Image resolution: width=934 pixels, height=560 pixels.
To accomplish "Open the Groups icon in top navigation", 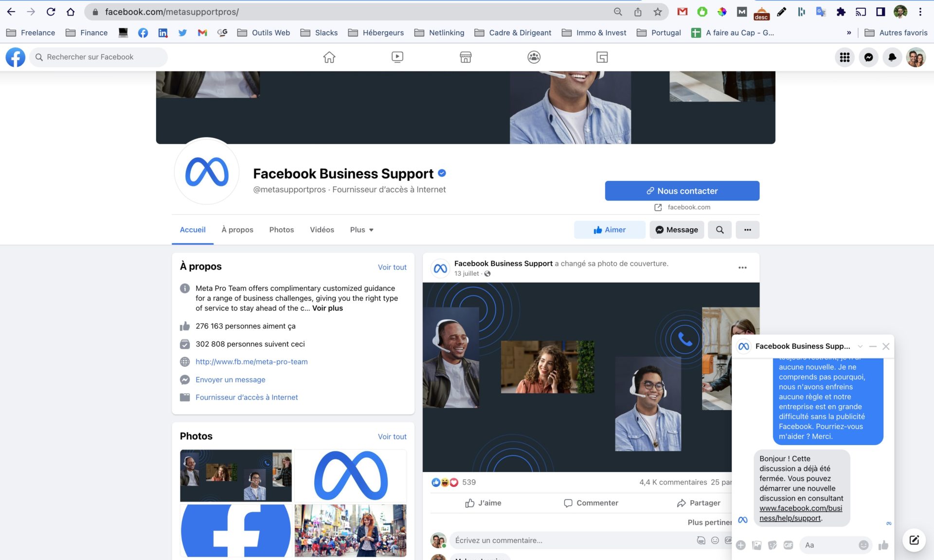I will 533,57.
